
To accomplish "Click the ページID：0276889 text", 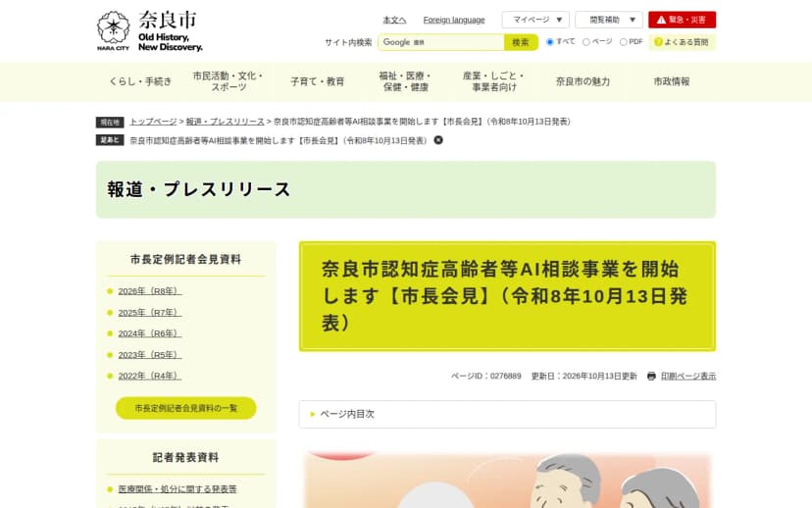I will (x=485, y=376).
